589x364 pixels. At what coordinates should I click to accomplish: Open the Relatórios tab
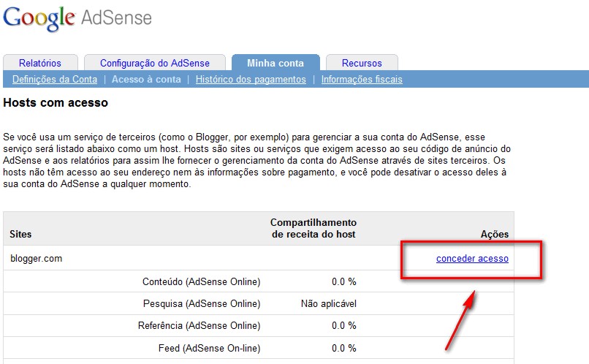click(x=40, y=63)
